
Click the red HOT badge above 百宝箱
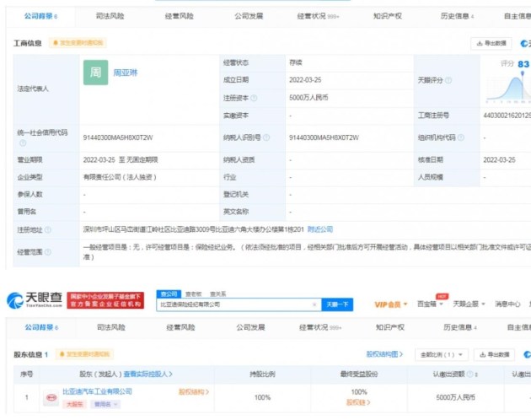point(442,296)
